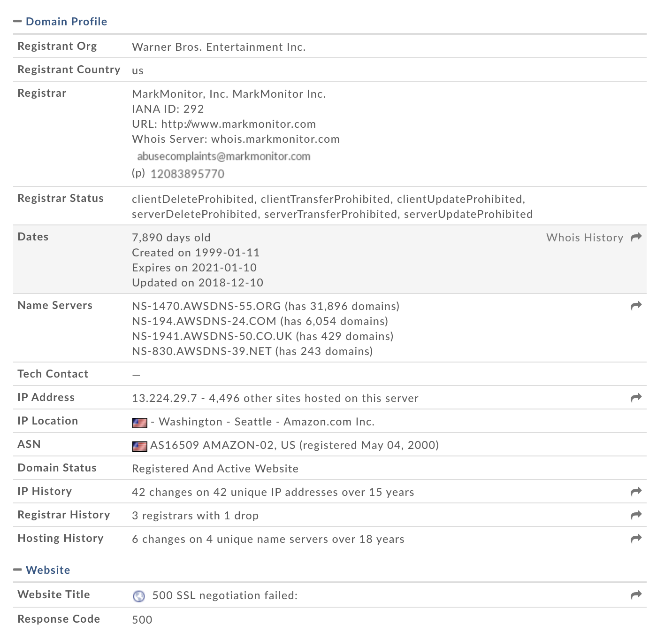This screenshot has width=672, height=633.
Task: Click the 'Name Servers' row label
Action: click(x=55, y=305)
